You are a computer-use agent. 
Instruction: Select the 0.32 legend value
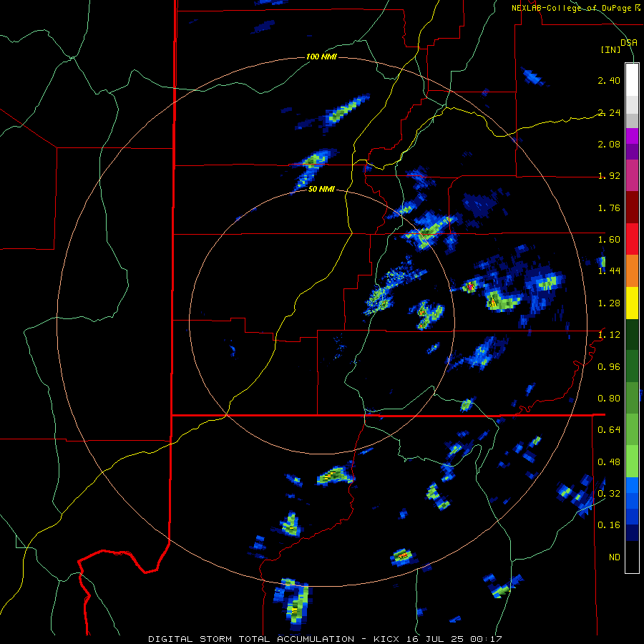click(609, 494)
